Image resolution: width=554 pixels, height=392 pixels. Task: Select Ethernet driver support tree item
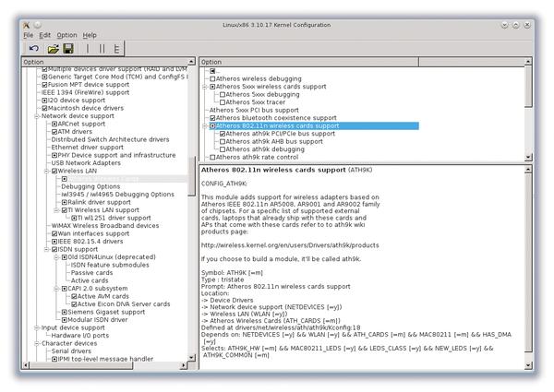[x=88, y=148]
